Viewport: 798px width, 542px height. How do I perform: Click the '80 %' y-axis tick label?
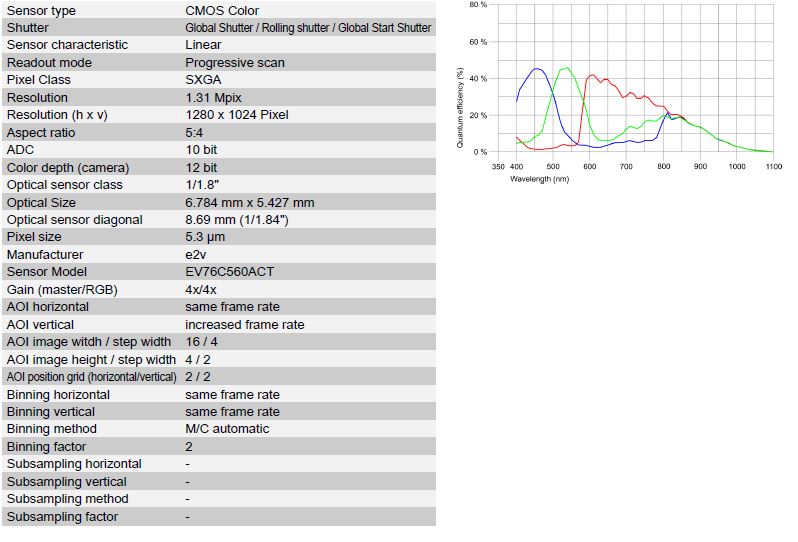tap(478, 5)
